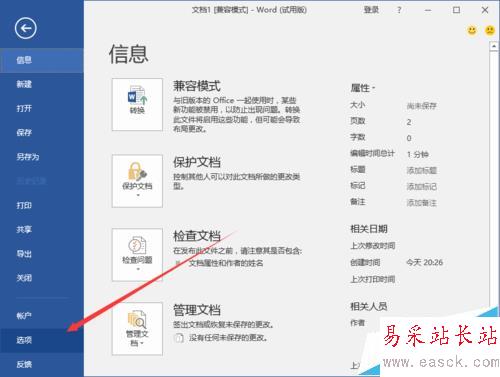Click the 文档属性和作者的姓名 item text
Screen dimensions: 500x377
tap(226, 263)
